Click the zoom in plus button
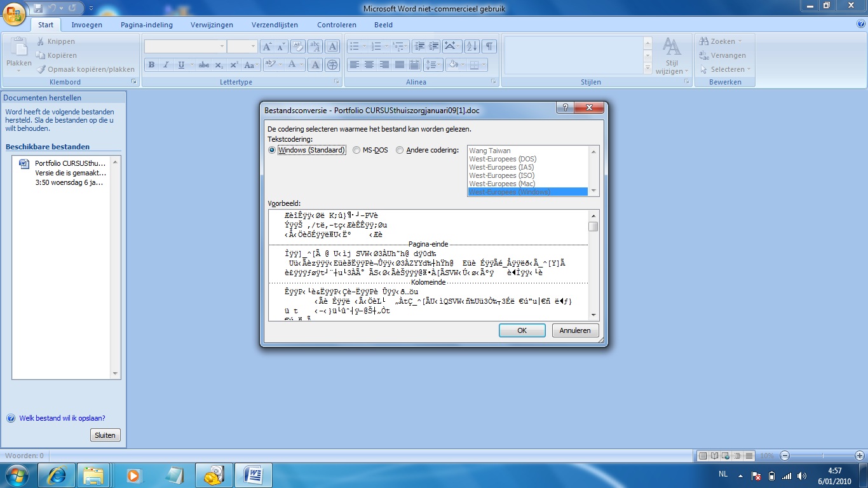Screen dimensions: 868x488 pos(860,456)
